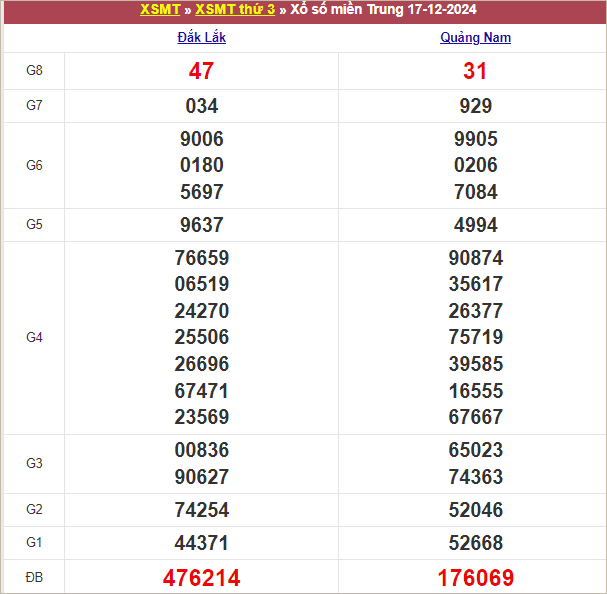This screenshot has width=607, height=594.
Task: Click G4 result 26696
Action: coord(202,364)
